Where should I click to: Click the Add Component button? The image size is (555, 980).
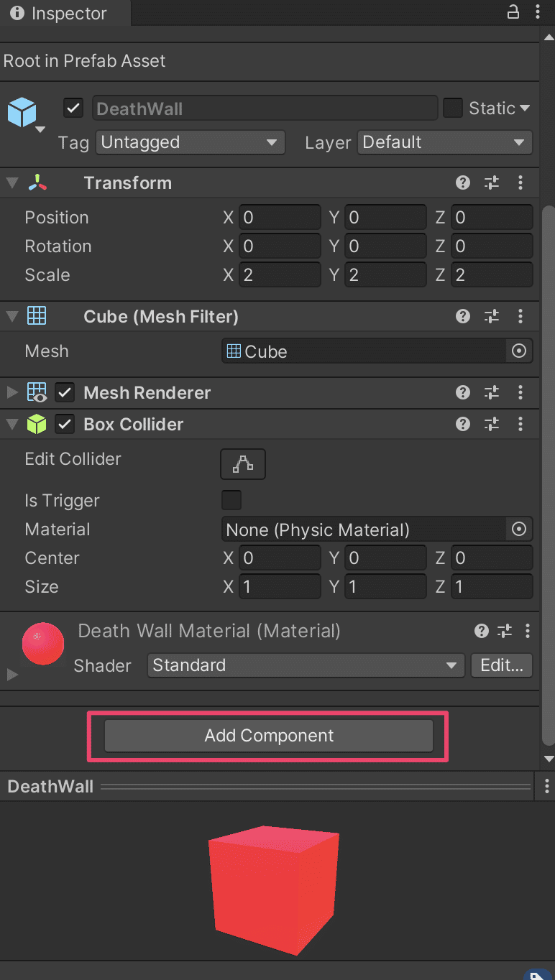point(269,736)
